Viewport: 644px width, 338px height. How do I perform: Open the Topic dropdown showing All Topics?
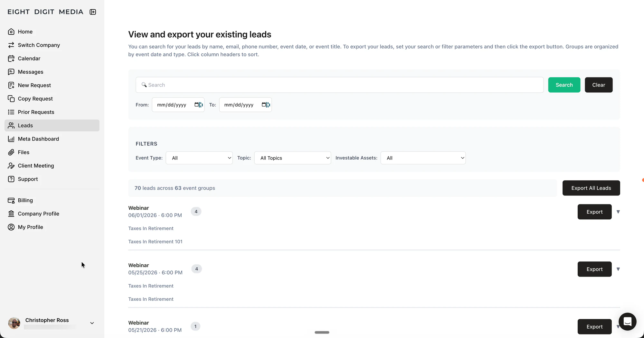tap(293, 158)
